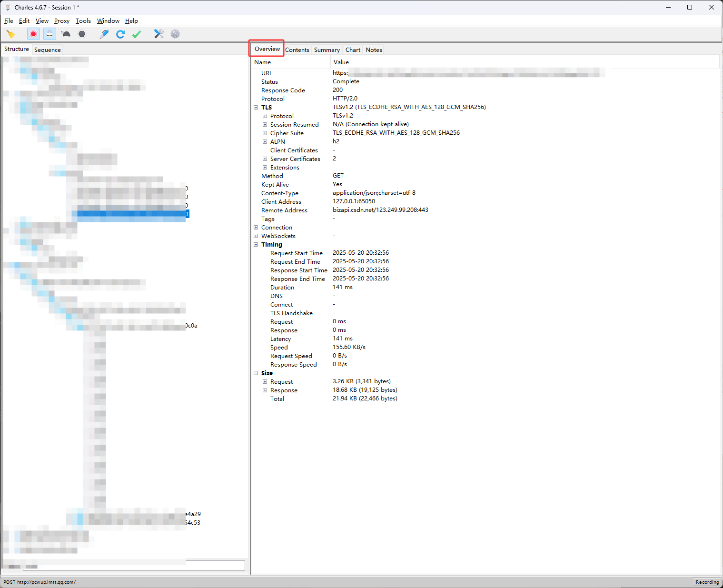Expand the Cipher Suite row
The height and width of the screenshot is (588, 723).
[x=265, y=133]
